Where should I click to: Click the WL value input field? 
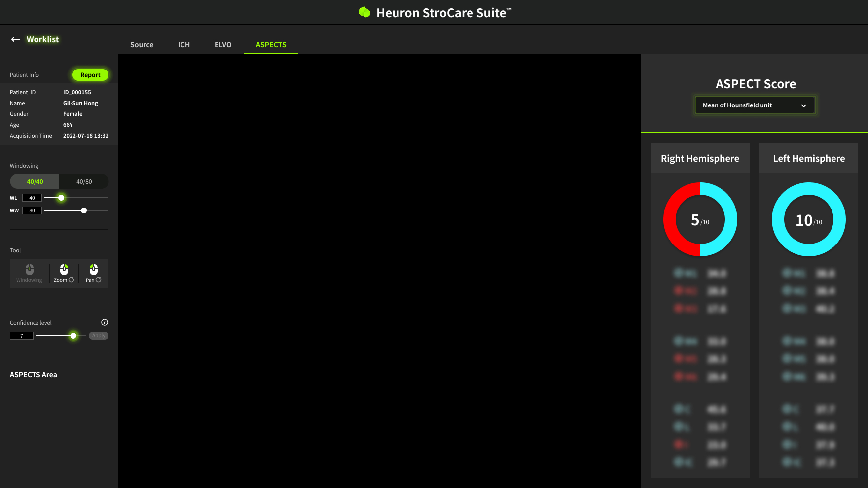pos(32,198)
